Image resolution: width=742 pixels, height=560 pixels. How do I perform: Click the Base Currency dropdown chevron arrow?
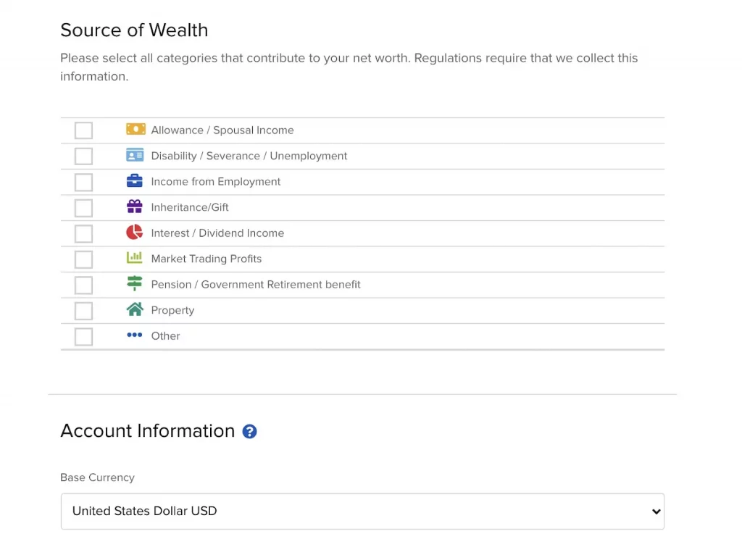tap(656, 511)
